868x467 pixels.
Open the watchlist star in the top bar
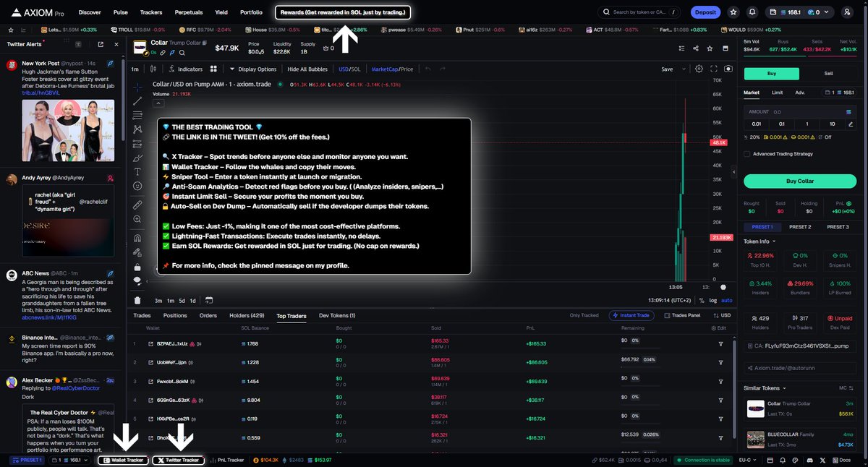(x=733, y=12)
